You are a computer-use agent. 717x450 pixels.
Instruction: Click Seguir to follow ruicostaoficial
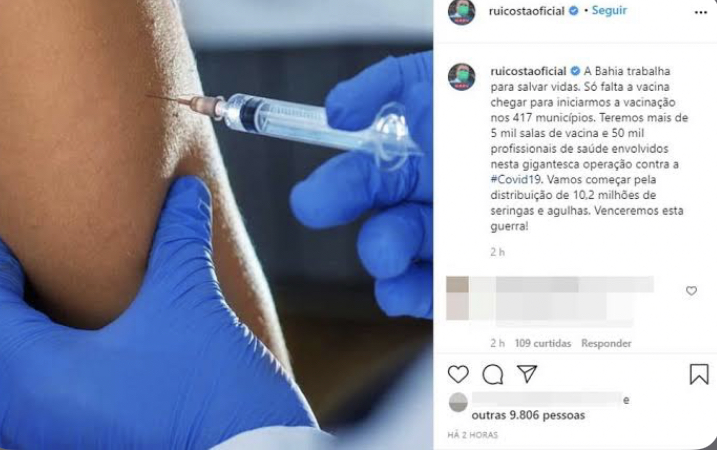coord(609,11)
